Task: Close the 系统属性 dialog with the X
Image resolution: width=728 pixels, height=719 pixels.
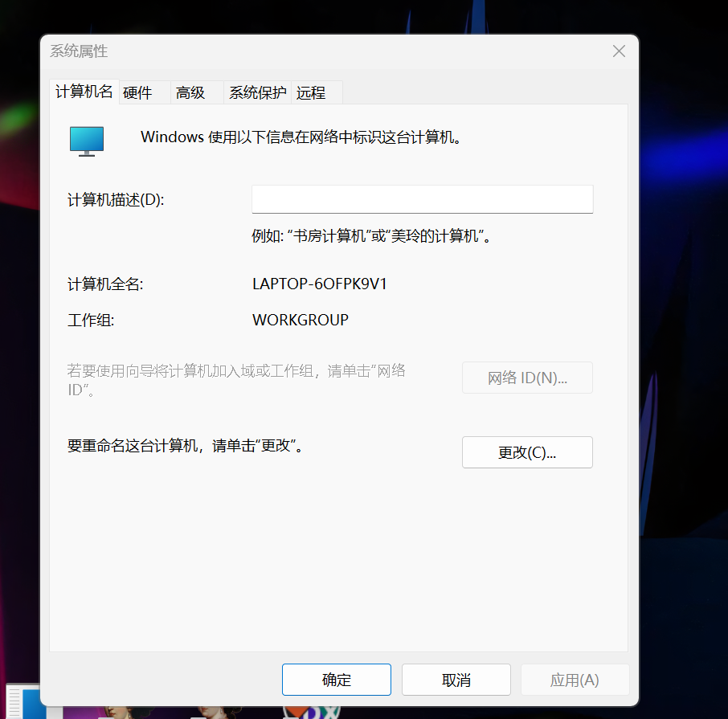Action: click(x=619, y=51)
